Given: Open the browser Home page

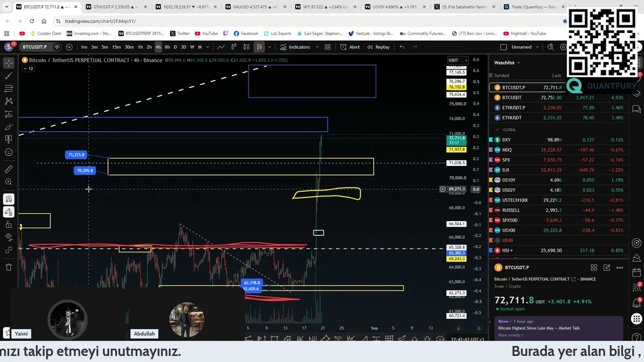Looking at the screenshot, I should (x=44, y=21).
